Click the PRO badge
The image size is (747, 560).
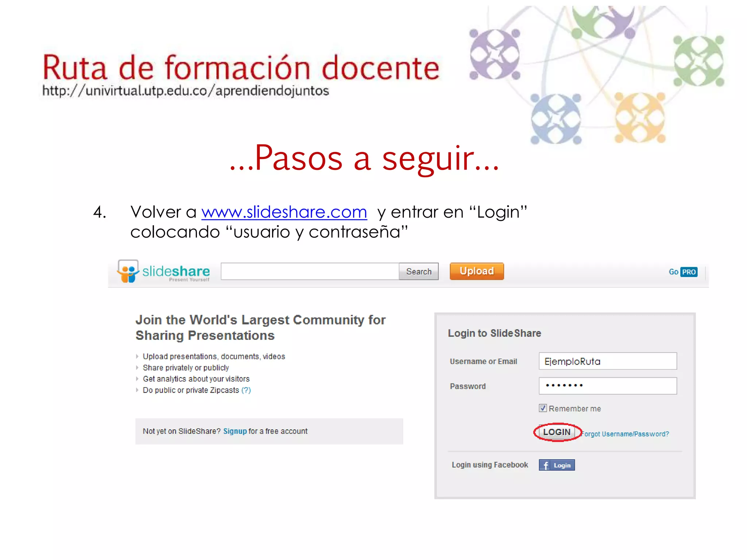pyautogui.click(x=689, y=272)
